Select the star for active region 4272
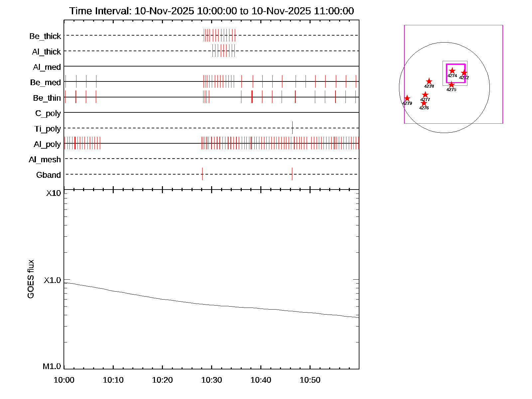Screen dimensions: 532x399 click(x=464, y=73)
